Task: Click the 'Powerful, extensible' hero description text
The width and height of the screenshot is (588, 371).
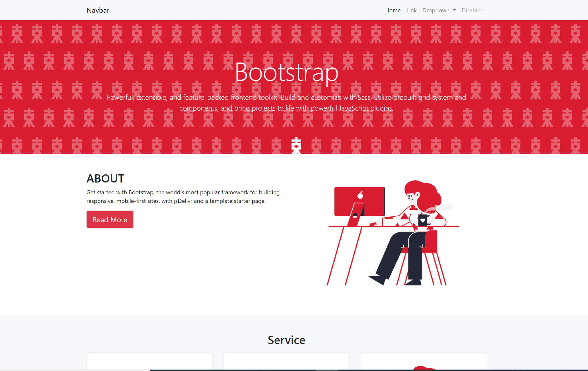Action: [x=286, y=103]
